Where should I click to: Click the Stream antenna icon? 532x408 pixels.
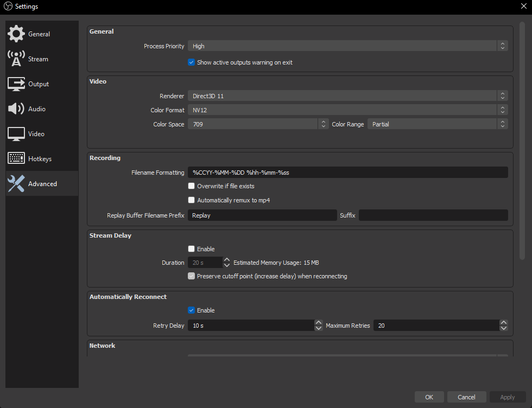coord(16,59)
